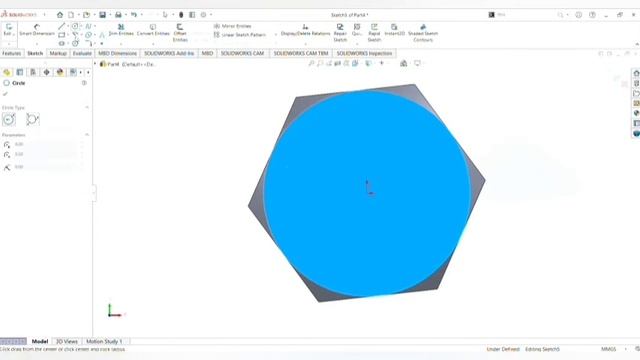Click the Save icon
Viewport: 640px width, 360px height.
pyautogui.click(x=102, y=15)
